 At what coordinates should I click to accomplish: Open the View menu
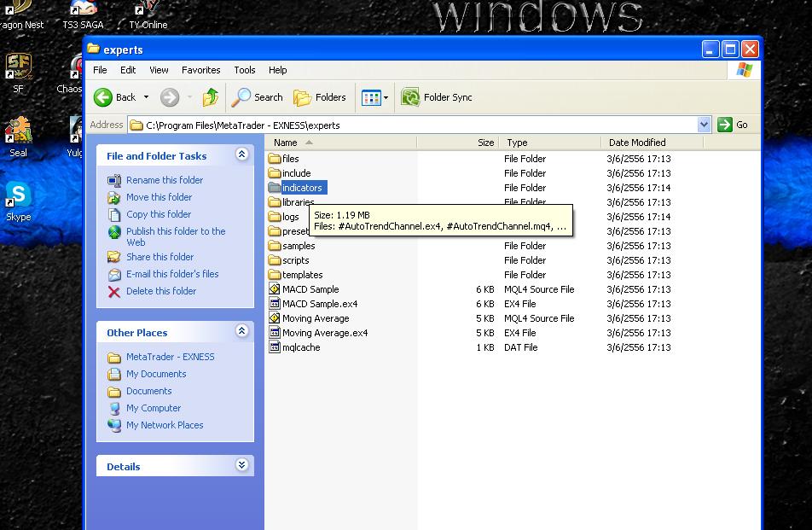(159, 70)
